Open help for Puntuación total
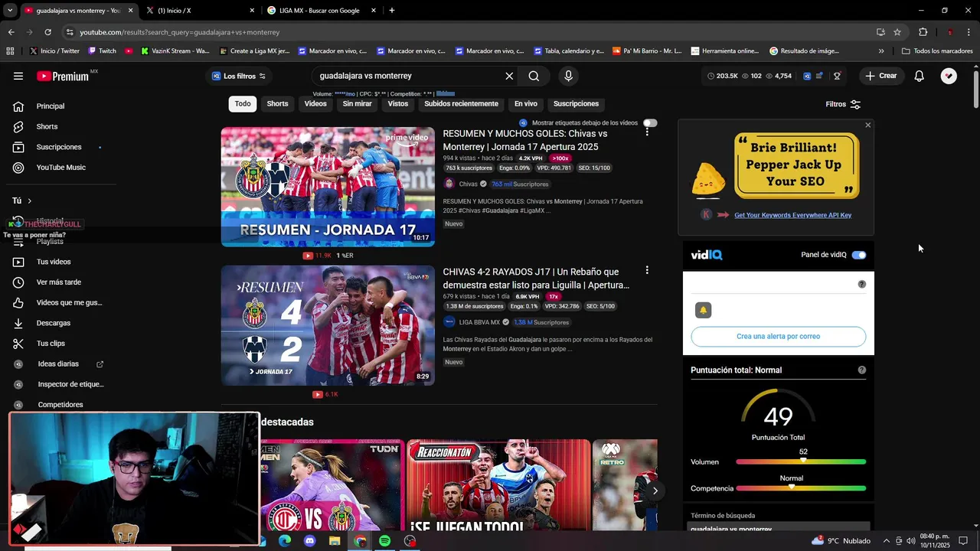Image resolution: width=980 pixels, height=551 pixels. click(x=862, y=370)
